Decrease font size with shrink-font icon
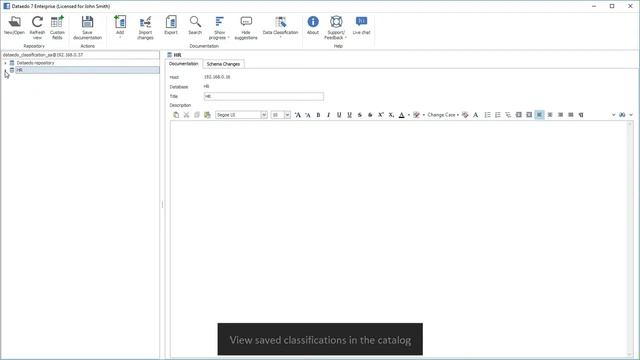 click(308, 115)
